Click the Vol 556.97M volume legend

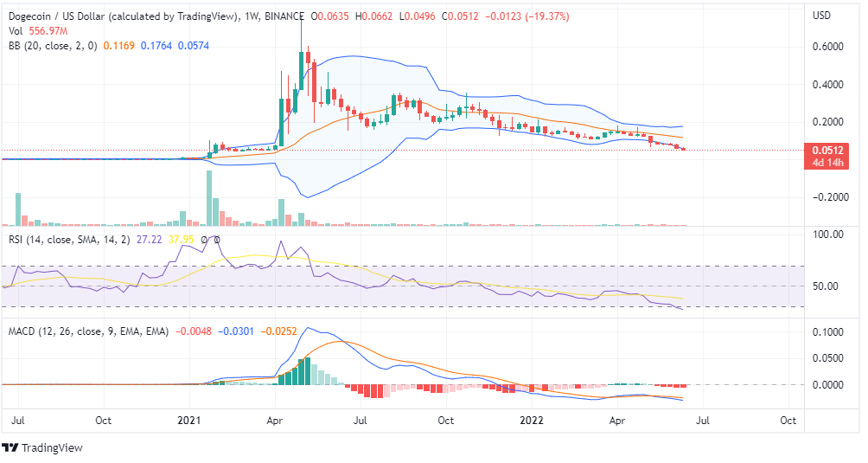tap(38, 31)
